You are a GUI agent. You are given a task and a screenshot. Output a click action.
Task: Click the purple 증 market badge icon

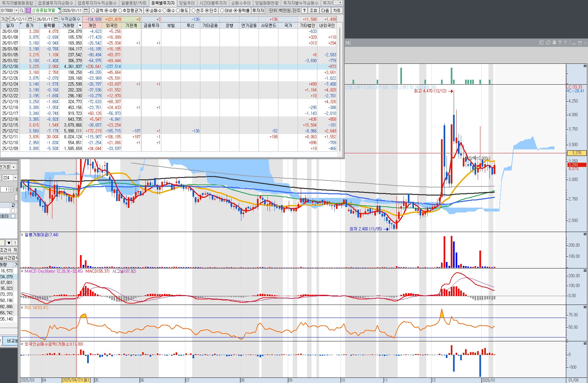pyautogui.click(x=29, y=10)
